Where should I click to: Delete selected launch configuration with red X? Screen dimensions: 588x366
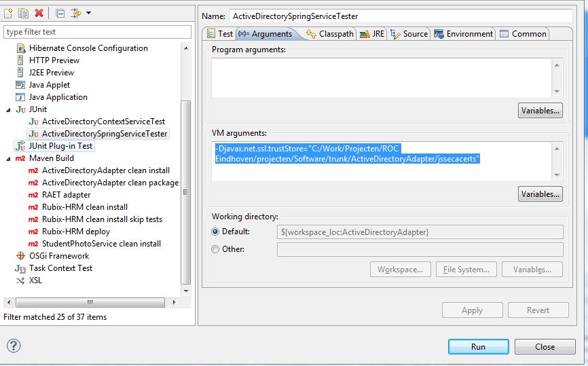click(x=39, y=13)
